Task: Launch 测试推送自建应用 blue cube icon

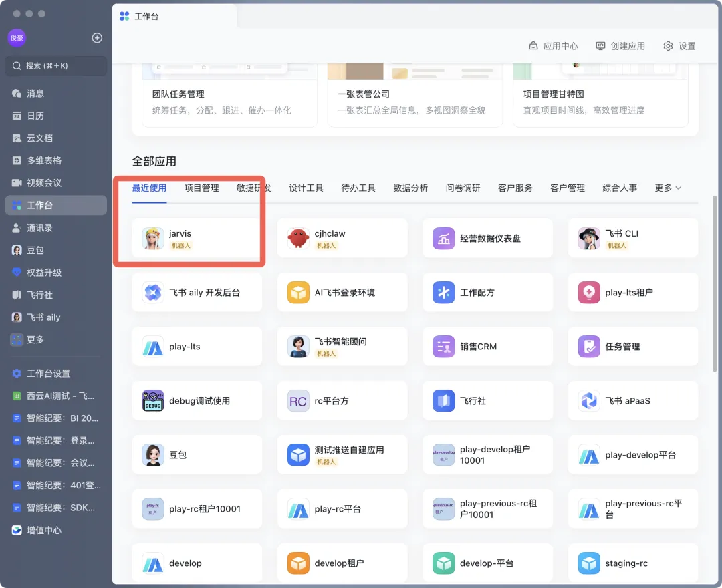Action: click(298, 455)
